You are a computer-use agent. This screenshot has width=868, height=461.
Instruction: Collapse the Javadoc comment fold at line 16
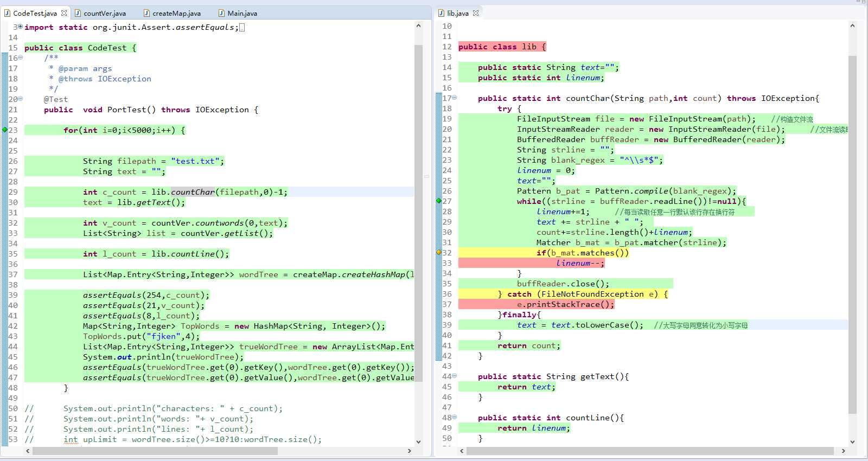[x=20, y=57]
